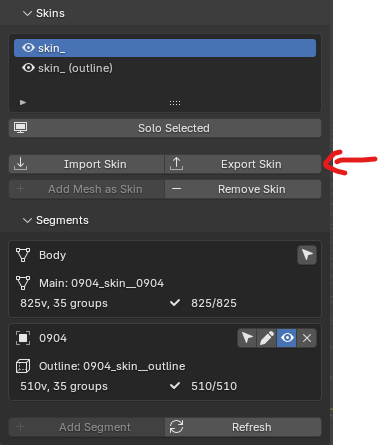This screenshot has height=445, width=378.
Task: Click the select cursor button in Body segment
Action: [307, 255]
